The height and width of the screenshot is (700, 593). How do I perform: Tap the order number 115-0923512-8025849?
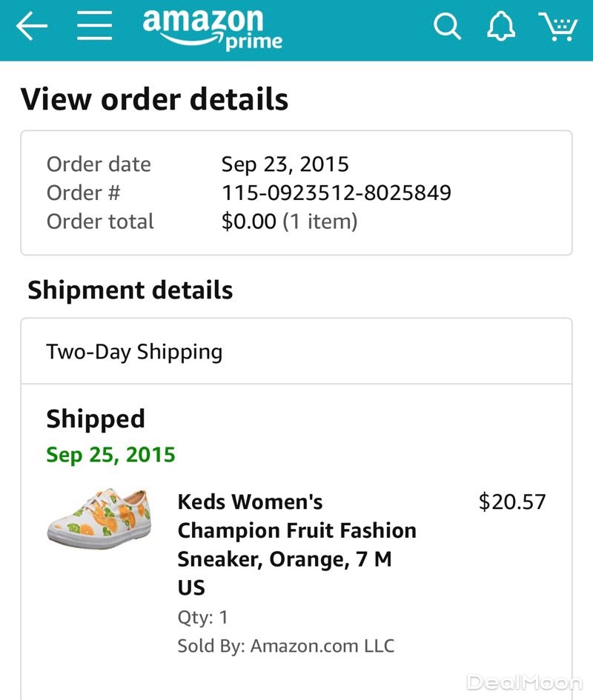coord(336,193)
